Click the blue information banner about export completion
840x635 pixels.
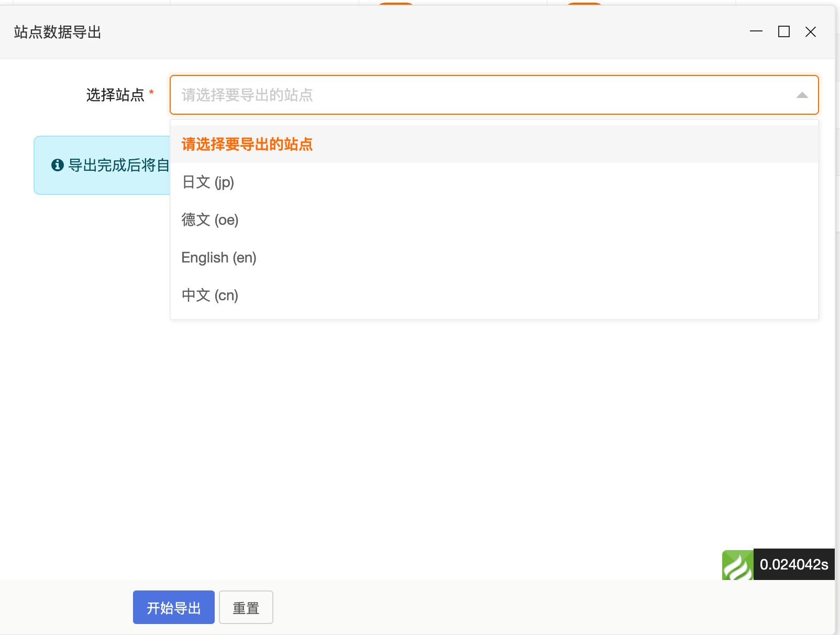[x=105, y=165]
